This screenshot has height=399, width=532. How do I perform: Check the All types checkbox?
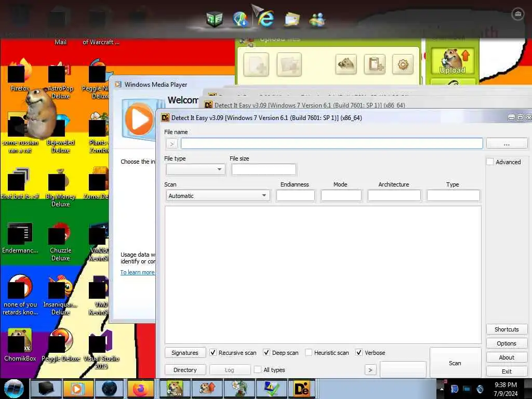(258, 369)
